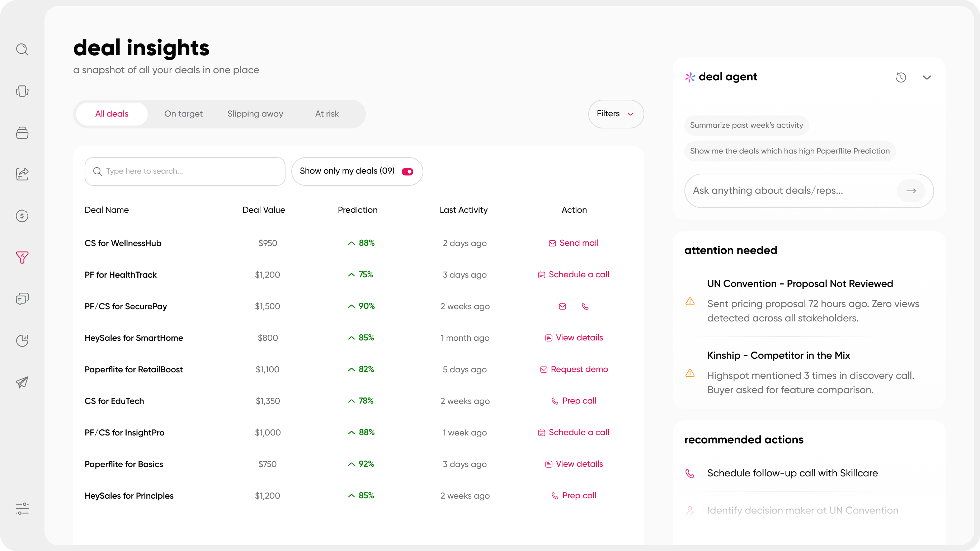Open the dollar coin sidebar icon
This screenshot has height=551, width=980.
click(22, 216)
